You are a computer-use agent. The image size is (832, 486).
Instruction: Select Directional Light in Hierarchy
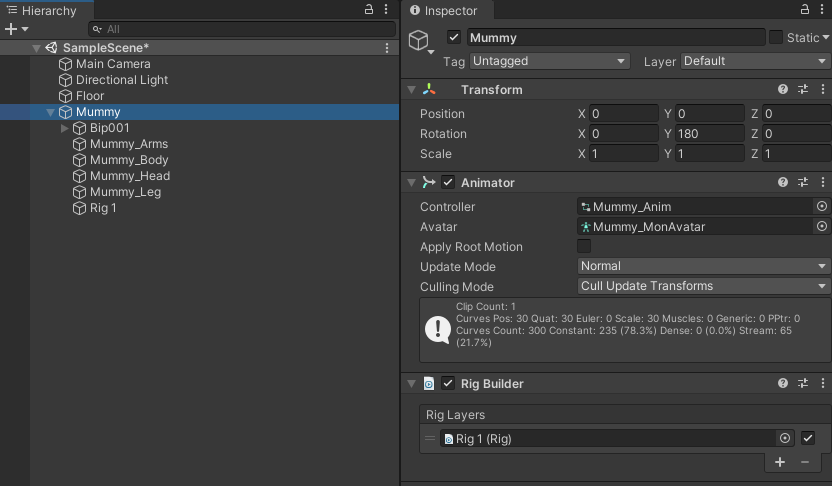pos(122,80)
